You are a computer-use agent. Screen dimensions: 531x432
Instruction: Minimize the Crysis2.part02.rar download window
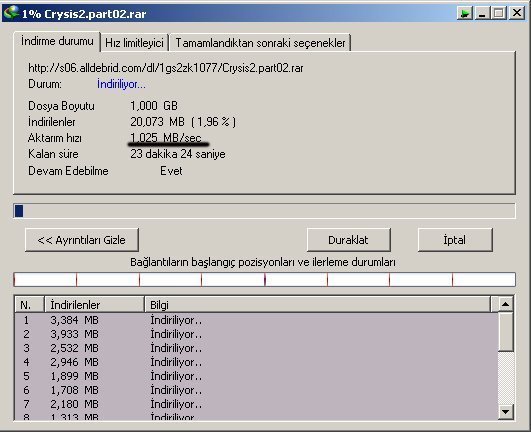pyautogui.click(x=482, y=13)
